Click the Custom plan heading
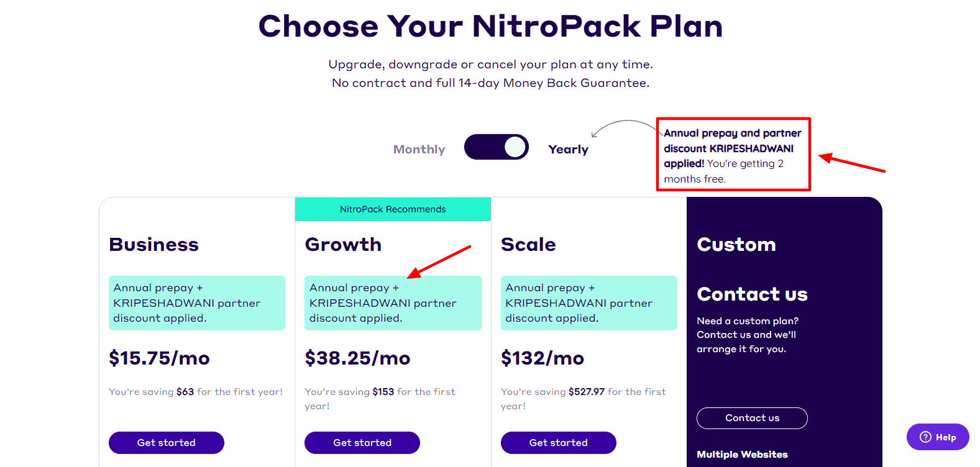The image size is (980, 467). (x=736, y=244)
